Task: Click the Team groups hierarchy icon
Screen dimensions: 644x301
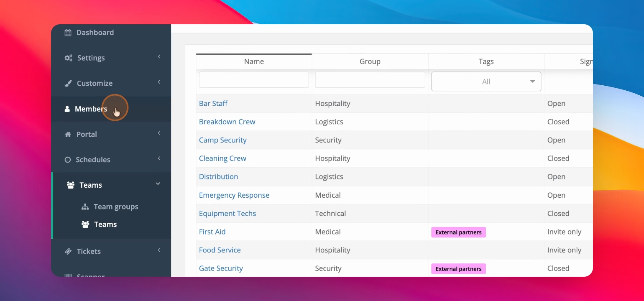Action: coord(85,207)
